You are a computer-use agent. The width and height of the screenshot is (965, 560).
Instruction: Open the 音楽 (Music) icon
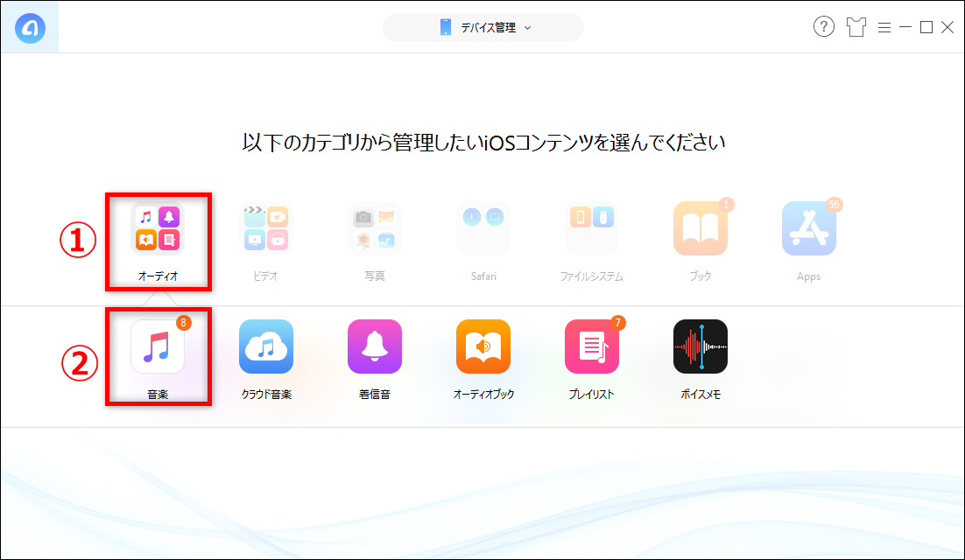[157, 346]
